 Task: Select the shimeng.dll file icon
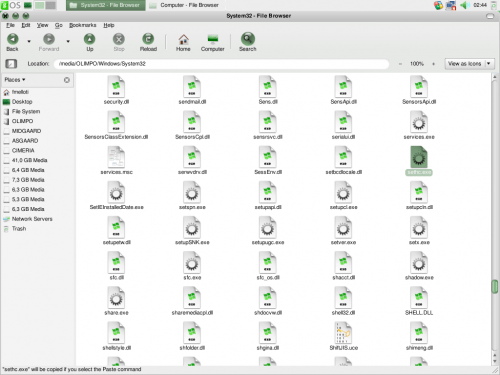[x=419, y=333]
